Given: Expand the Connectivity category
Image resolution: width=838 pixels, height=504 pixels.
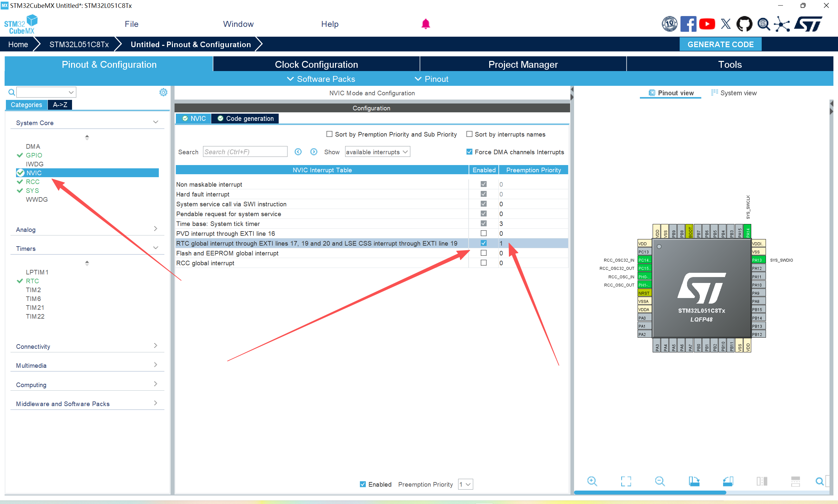Looking at the screenshot, I should pos(156,345).
